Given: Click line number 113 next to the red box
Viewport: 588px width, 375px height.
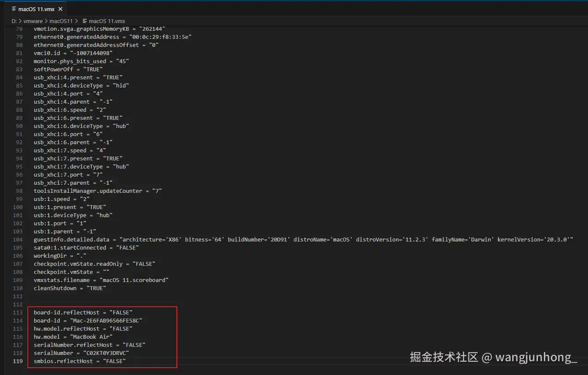Looking at the screenshot, I should point(17,312).
